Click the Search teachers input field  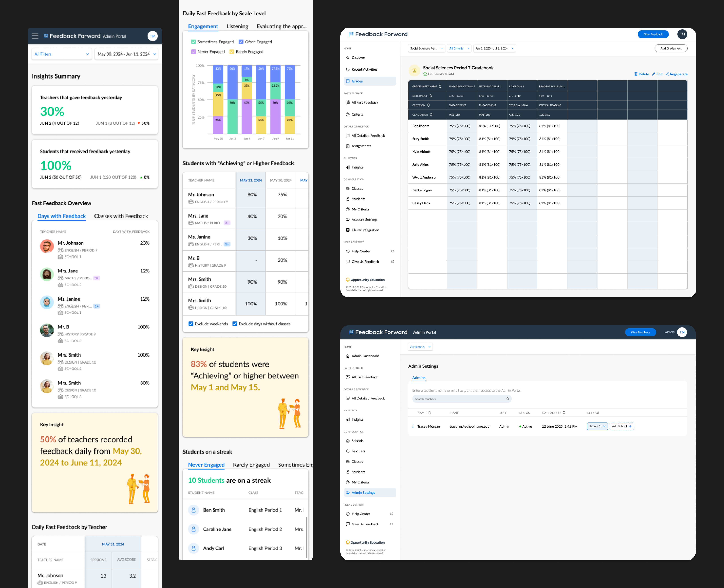pyautogui.click(x=457, y=399)
